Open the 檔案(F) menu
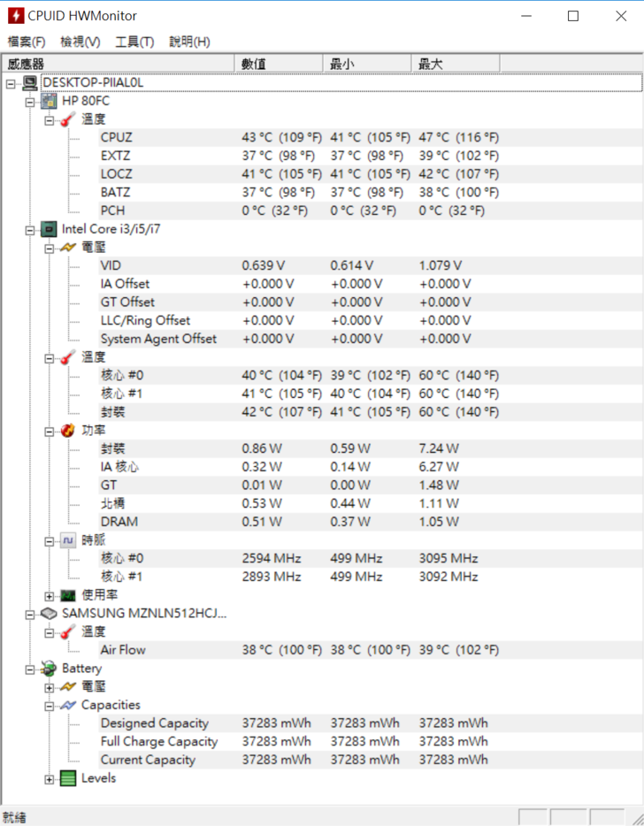Viewport: 644px width, 826px height. coord(27,42)
